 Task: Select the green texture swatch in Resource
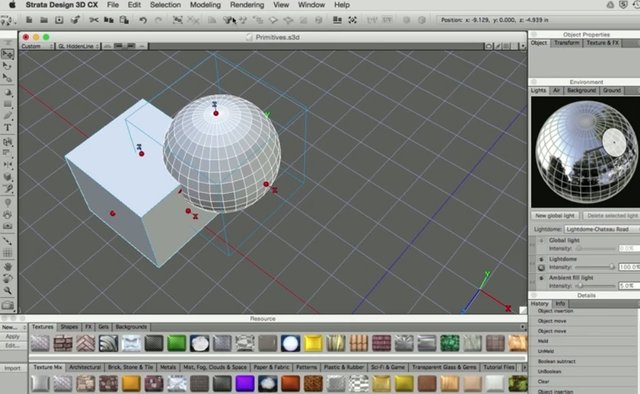click(x=176, y=343)
